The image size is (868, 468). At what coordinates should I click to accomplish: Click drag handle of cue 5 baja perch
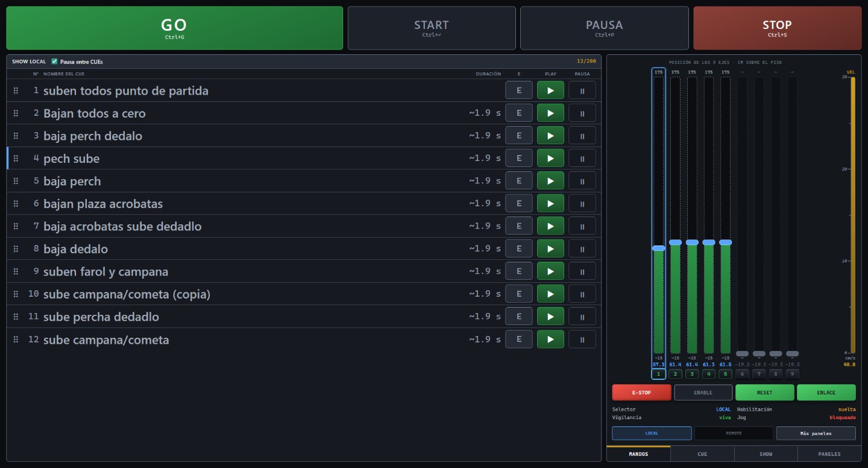16,181
